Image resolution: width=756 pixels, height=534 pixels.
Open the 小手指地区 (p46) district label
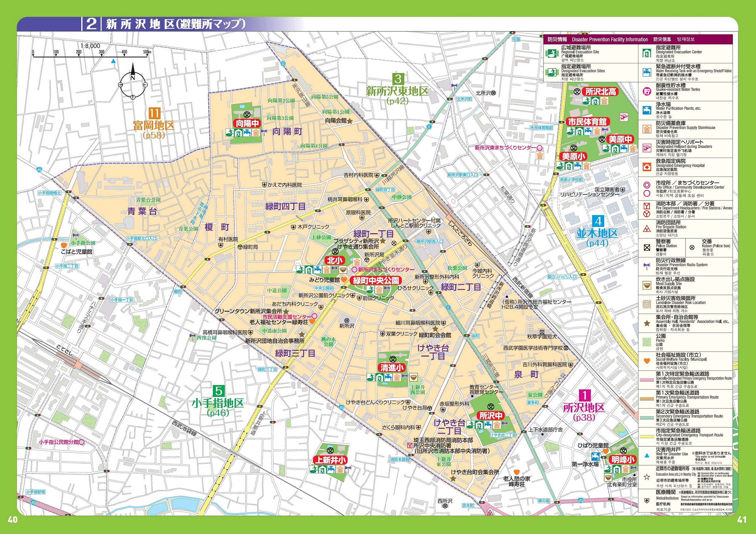[218, 401]
